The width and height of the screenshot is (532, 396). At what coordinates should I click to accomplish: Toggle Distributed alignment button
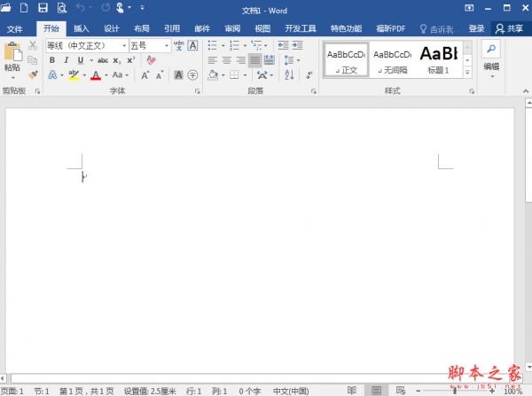(x=269, y=60)
